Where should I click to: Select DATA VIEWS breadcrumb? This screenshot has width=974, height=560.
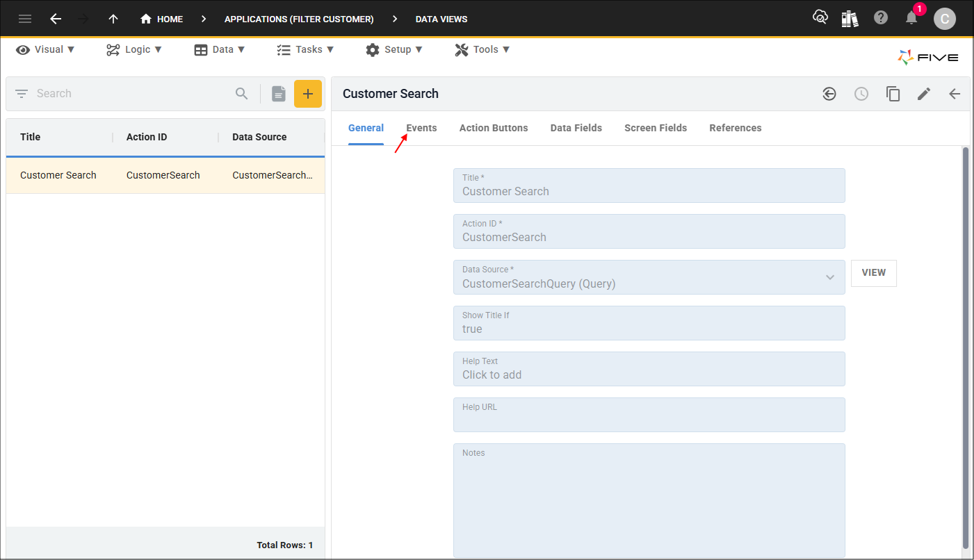tap(441, 19)
